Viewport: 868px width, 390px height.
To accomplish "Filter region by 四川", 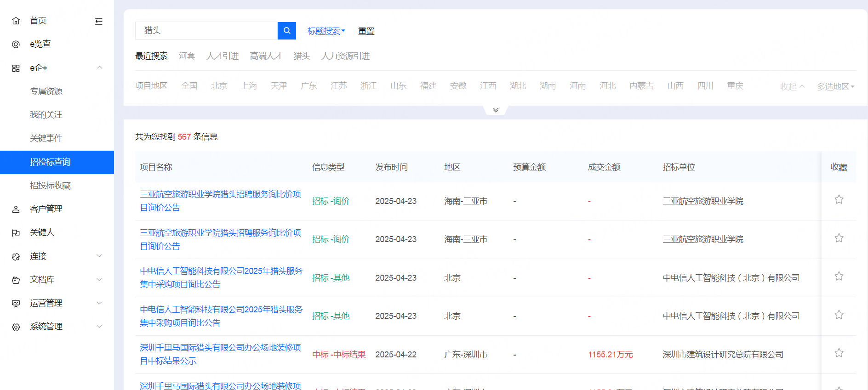I will 705,86.
